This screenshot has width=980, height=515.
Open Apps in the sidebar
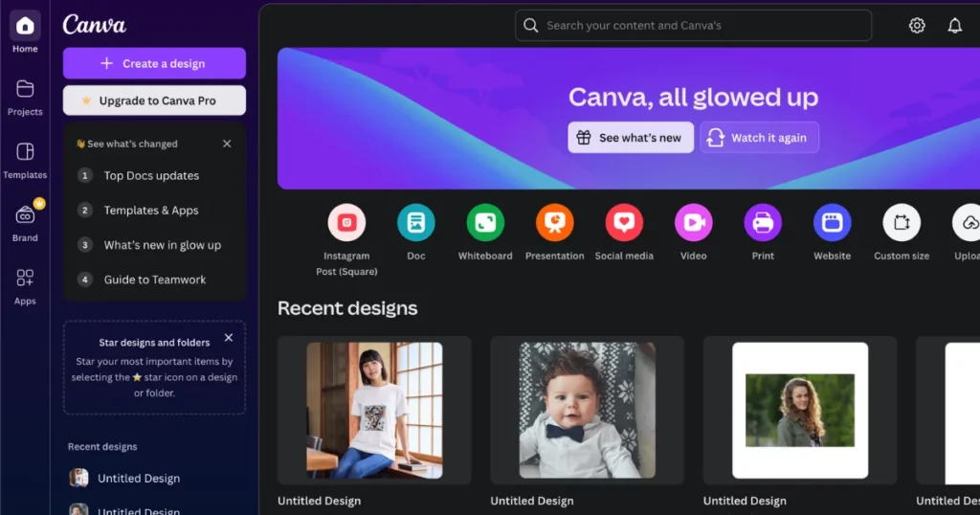tap(25, 286)
